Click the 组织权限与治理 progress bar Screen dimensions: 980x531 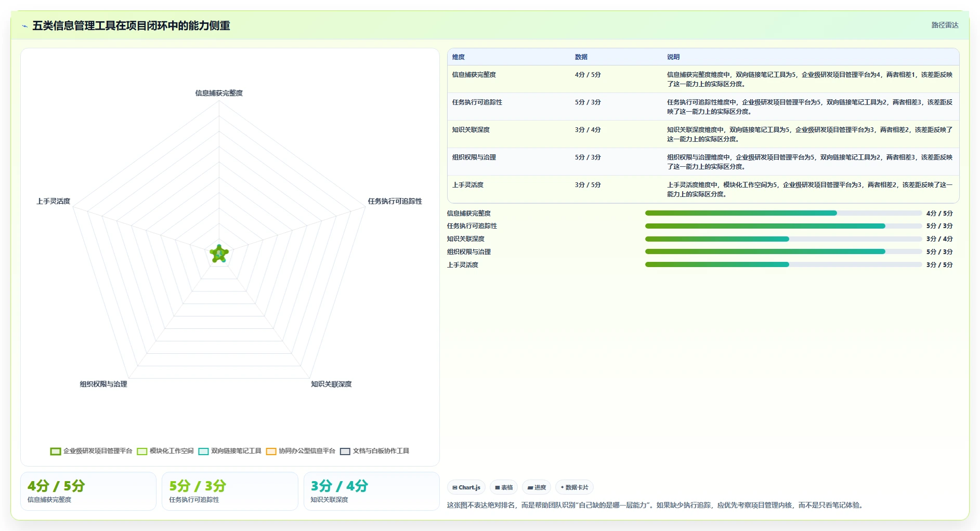[x=783, y=251]
